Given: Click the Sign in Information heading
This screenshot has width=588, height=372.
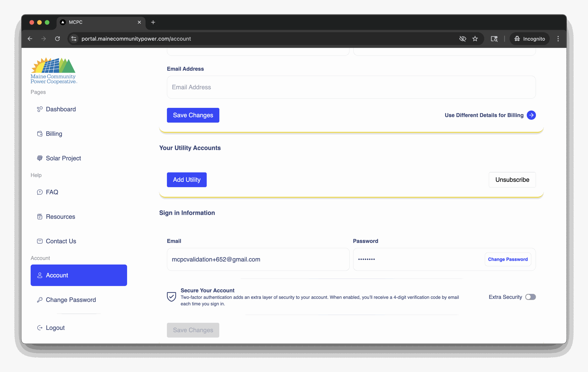Looking at the screenshot, I should coord(187,213).
